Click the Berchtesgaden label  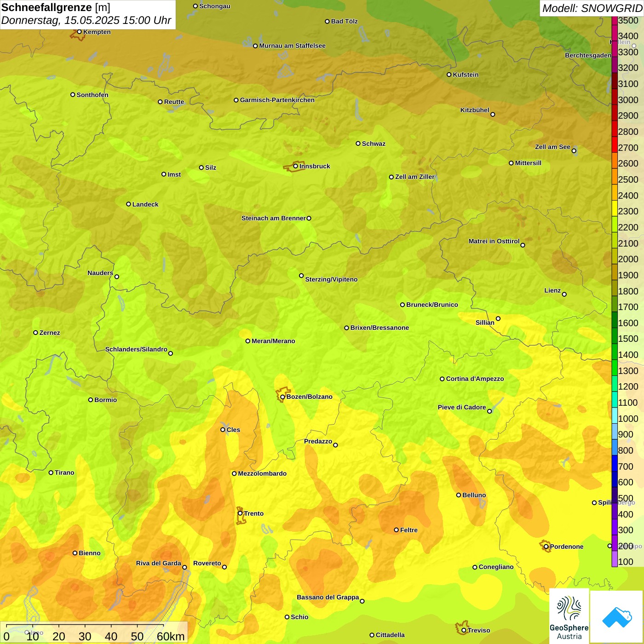[588, 55]
